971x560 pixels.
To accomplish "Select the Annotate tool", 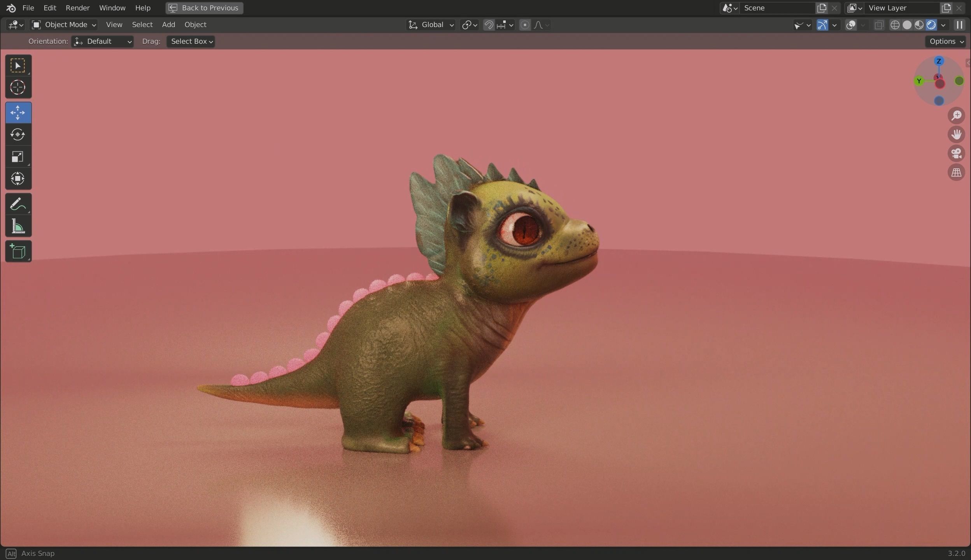I will 18,204.
